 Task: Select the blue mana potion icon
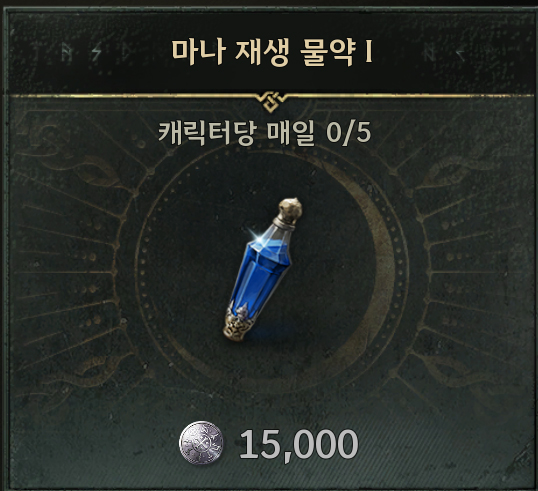point(262,269)
